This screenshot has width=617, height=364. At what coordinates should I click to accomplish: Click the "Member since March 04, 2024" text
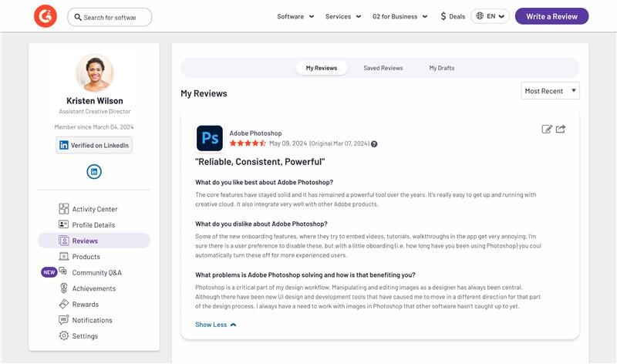[94, 126]
